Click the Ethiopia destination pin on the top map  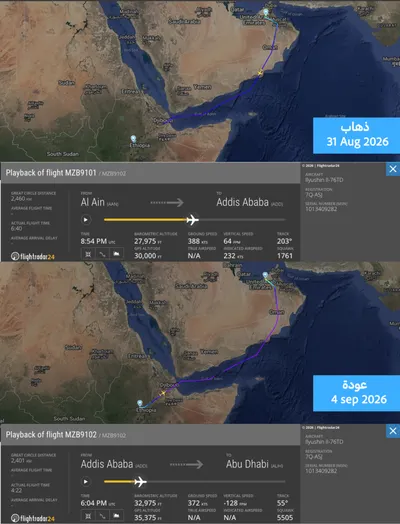click(133, 138)
